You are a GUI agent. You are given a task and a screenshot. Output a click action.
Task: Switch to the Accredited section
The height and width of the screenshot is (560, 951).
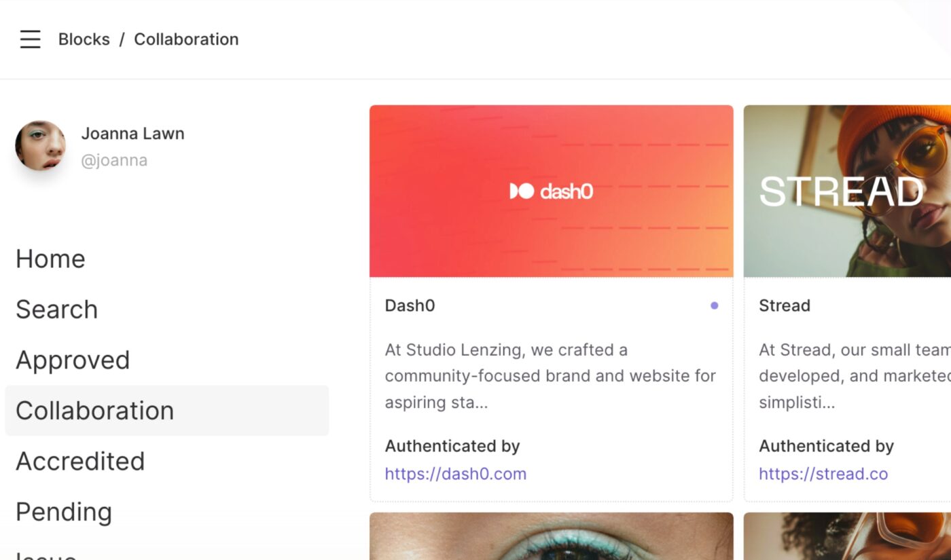[80, 462]
